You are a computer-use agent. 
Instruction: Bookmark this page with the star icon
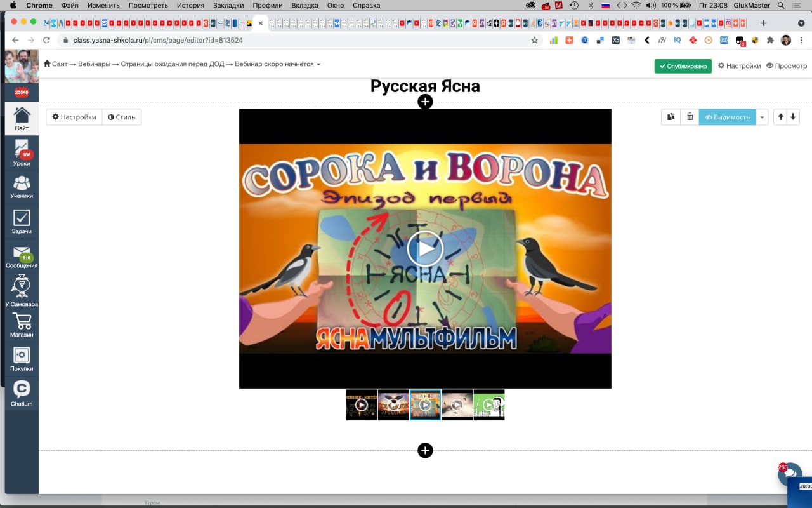coord(534,40)
